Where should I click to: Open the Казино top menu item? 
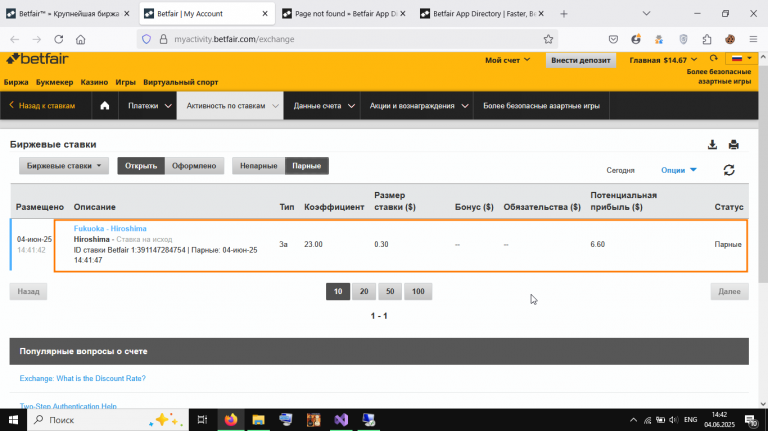click(x=94, y=82)
